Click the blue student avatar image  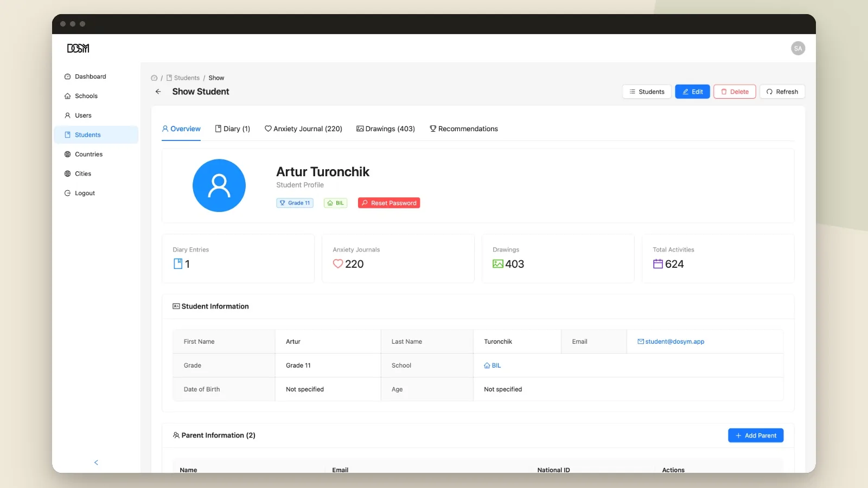click(x=219, y=185)
